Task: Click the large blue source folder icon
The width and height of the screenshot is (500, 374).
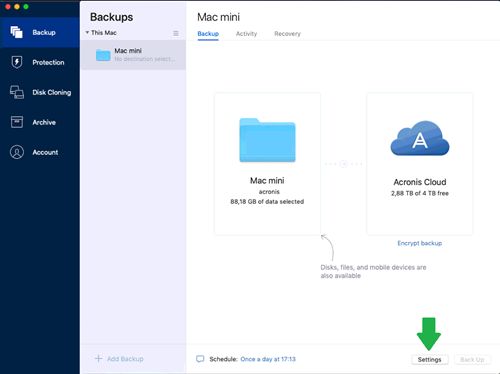Action: [x=267, y=140]
